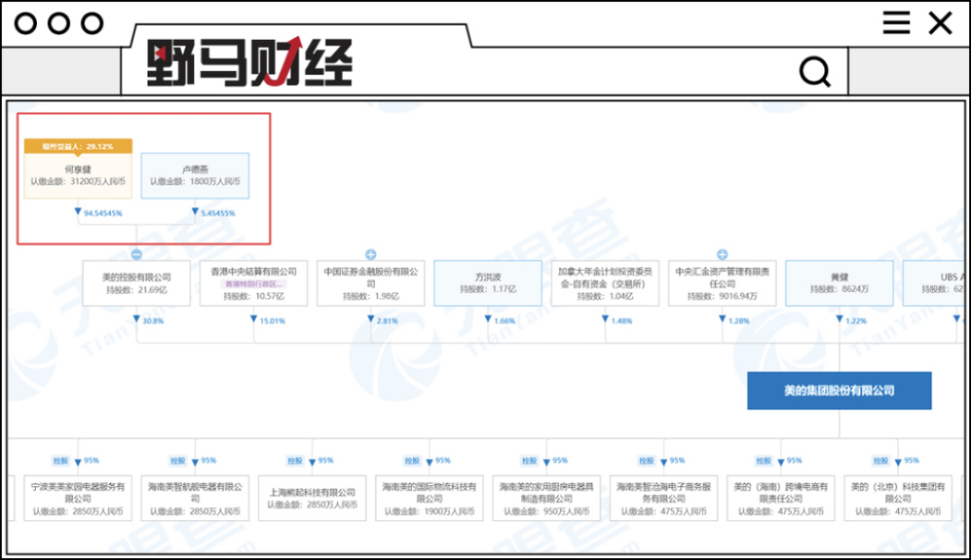Click the 控股 tag above 美的（海南）跨境电商
The width and height of the screenshot is (971, 560).
763,460
